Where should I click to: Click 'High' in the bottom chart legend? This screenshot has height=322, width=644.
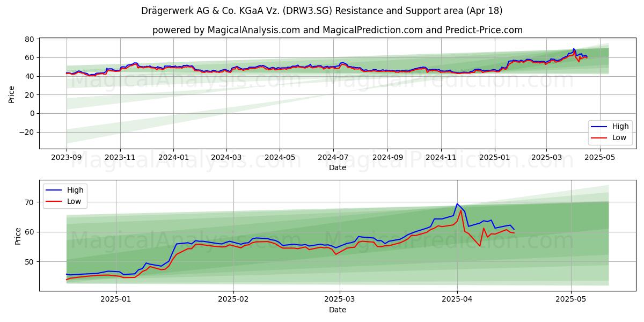[x=75, y=190]
